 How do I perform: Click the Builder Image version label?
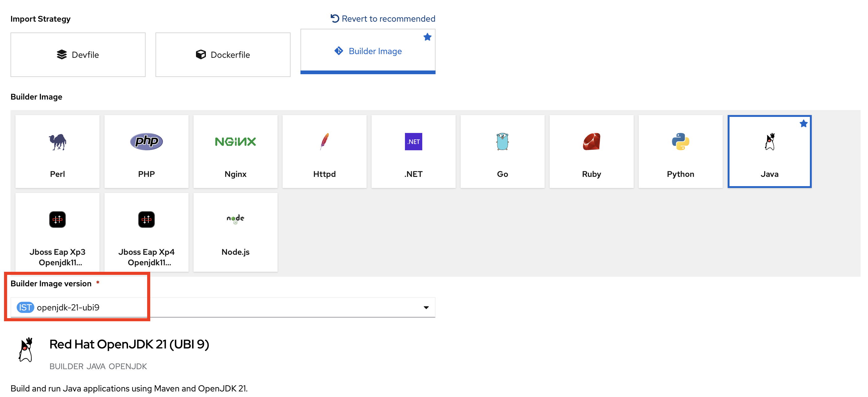51,284
